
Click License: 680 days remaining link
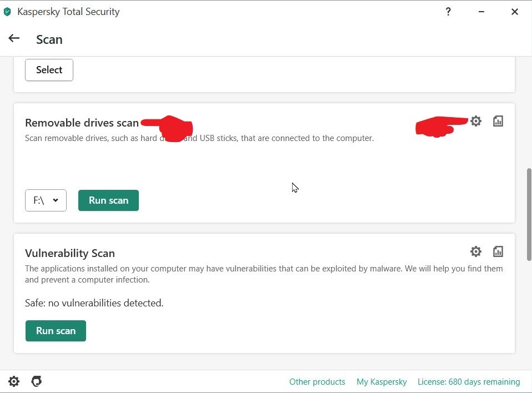[x=469, y=382]
